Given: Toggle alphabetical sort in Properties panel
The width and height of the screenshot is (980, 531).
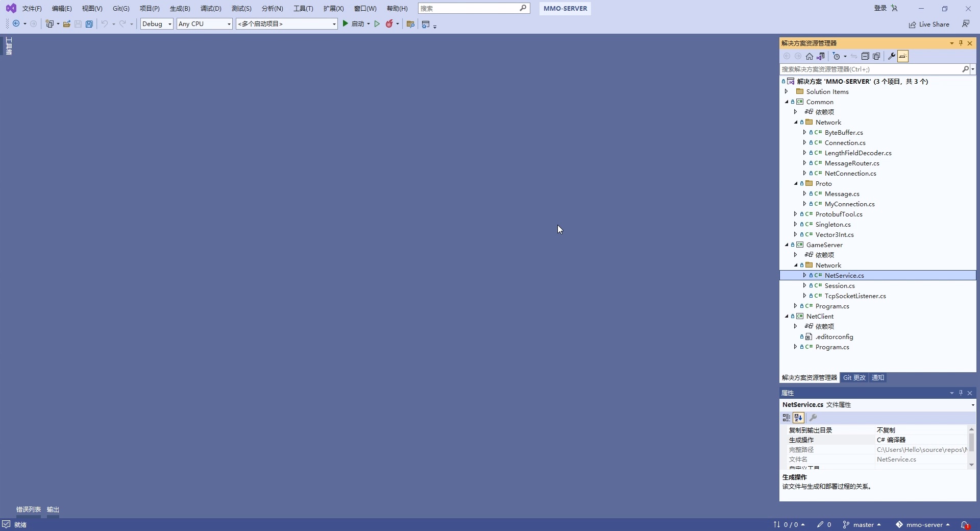Looking at the screenshot, I should (798, 418).
